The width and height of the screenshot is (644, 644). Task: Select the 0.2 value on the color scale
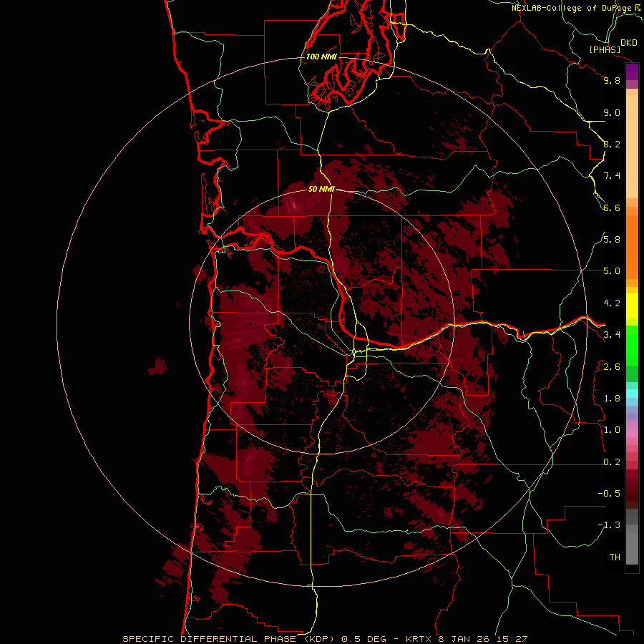pos(612,462)
